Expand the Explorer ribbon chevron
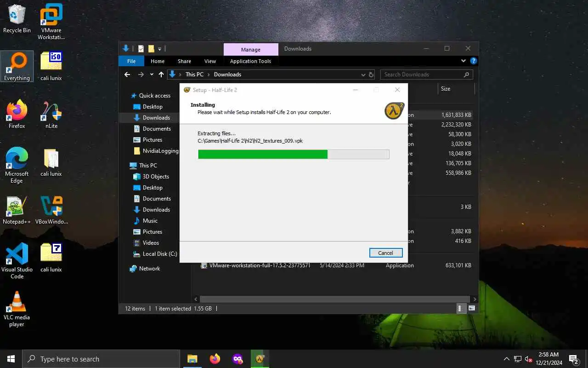The width and height of the screenshot is (588, 368). click(x=464, y=61)
